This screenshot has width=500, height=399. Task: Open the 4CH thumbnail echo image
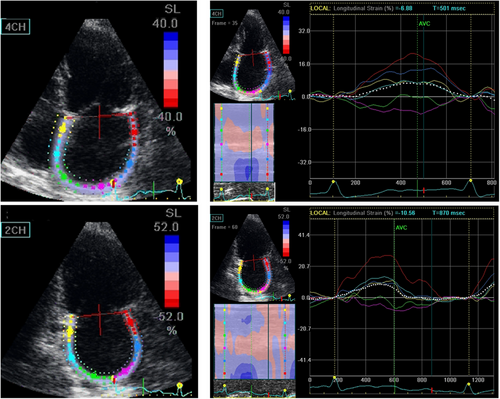(x=253, y=55)
